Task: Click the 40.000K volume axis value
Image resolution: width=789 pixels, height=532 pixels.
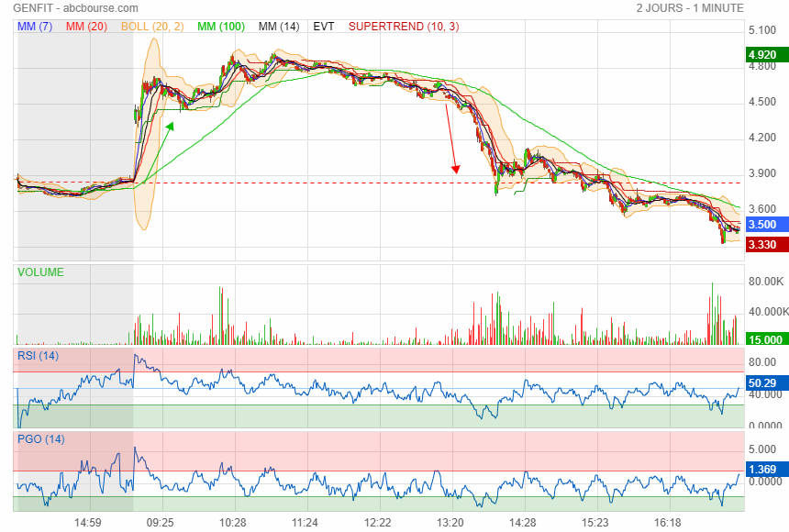Action: click(769, 312)
